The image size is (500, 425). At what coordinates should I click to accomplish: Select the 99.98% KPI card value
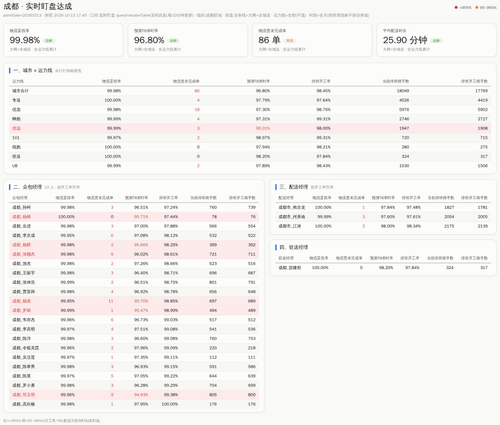[25, 40]
